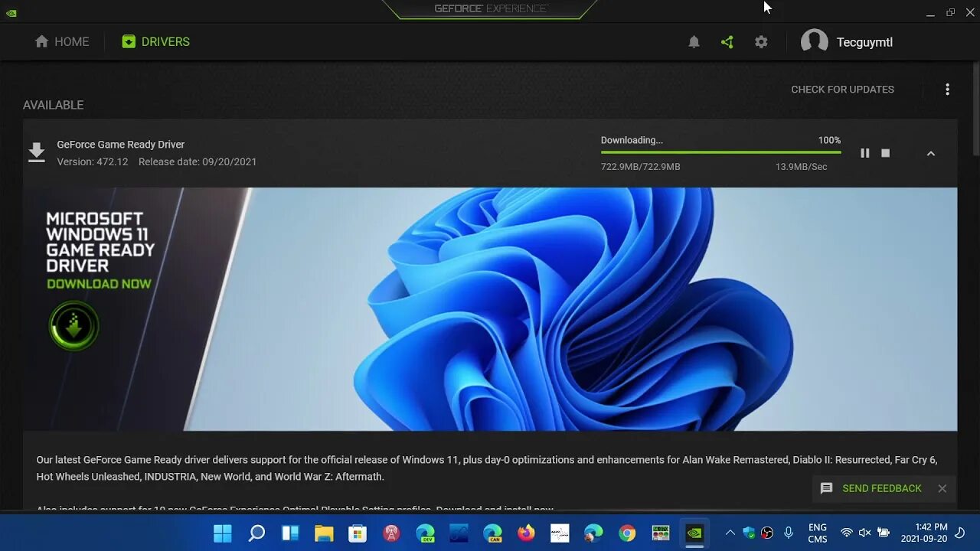
Task: Open Firefox from the taskbar
Action: 526,533
